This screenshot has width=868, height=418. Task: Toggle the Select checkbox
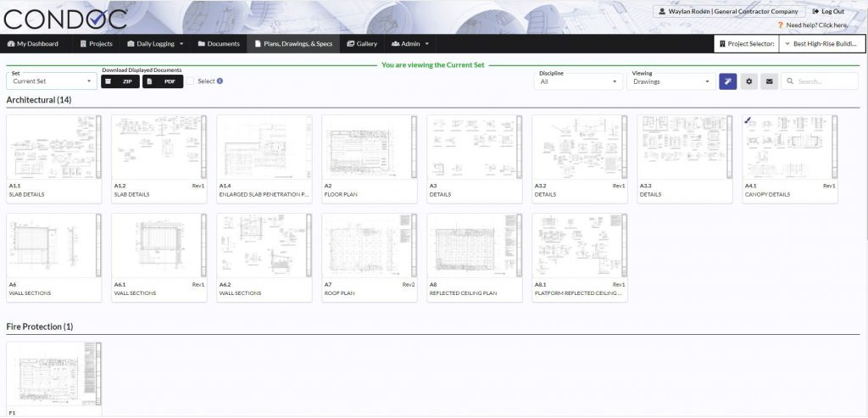pyautogui.click(x=190, y=81)
